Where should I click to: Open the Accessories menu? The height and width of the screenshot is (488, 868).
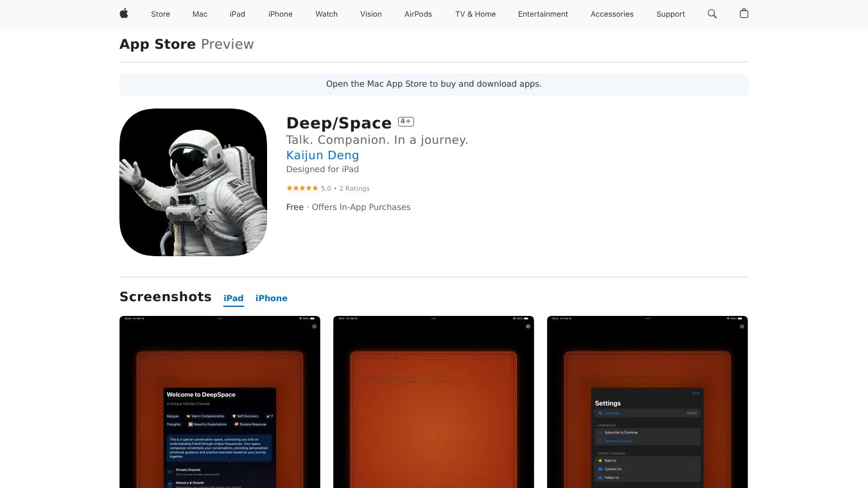tap(612, 14)
